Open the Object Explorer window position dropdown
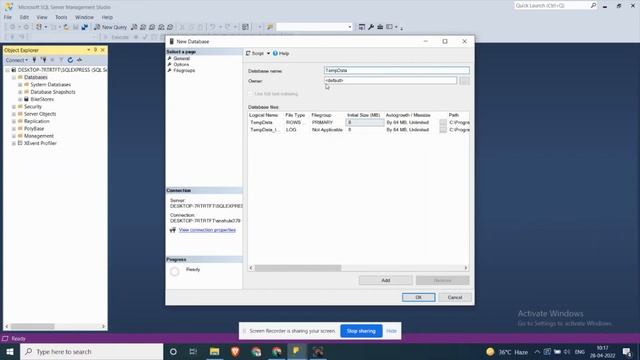Viewport: 640px width, 360px height. point(88,50)
